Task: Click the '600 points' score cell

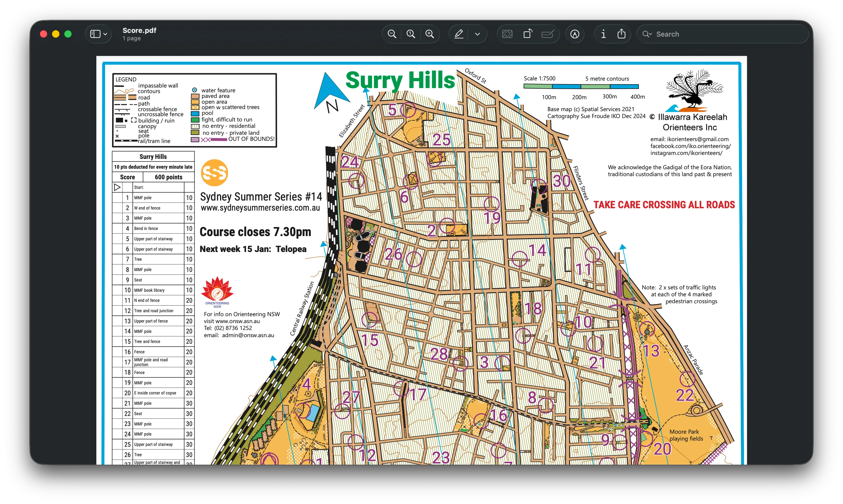Action: pyautogui.click(x=169, y=177)
